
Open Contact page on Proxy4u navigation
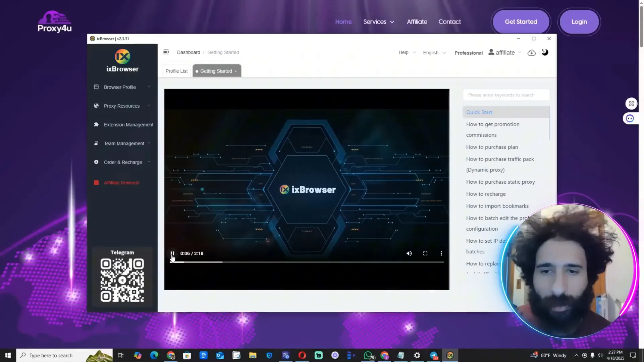[449, 22]
